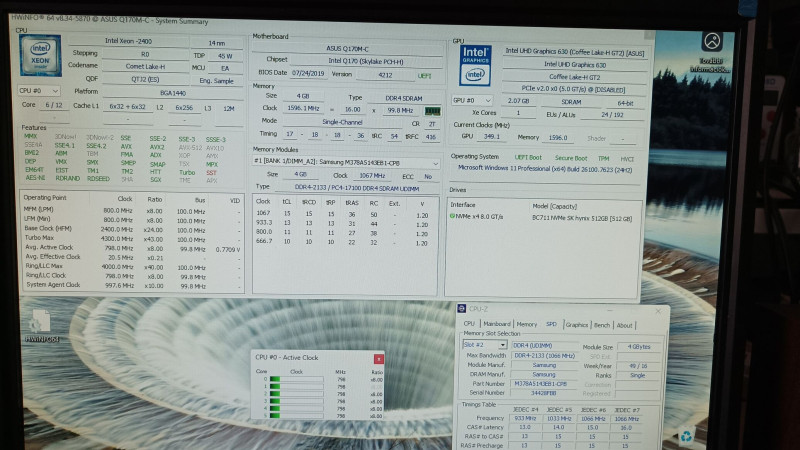Click the BGA1440 platform value
The height and width of the screenshot is (450, 800).
click(172, 93)
